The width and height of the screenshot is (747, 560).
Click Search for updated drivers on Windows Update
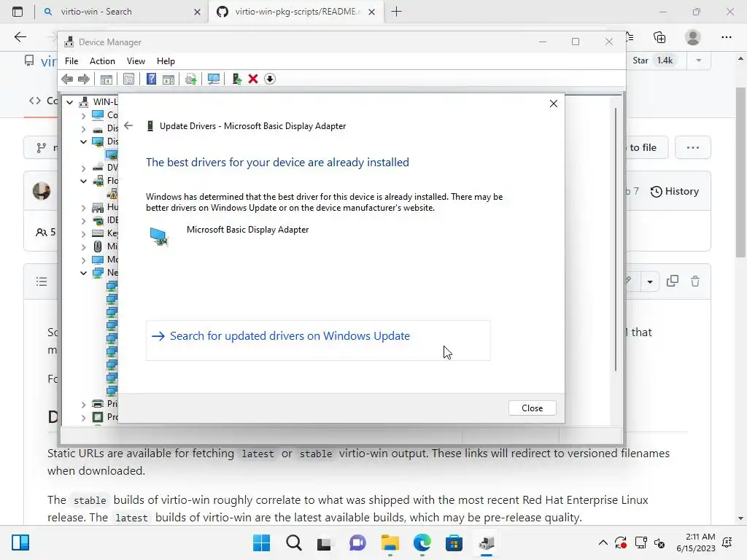318,341
